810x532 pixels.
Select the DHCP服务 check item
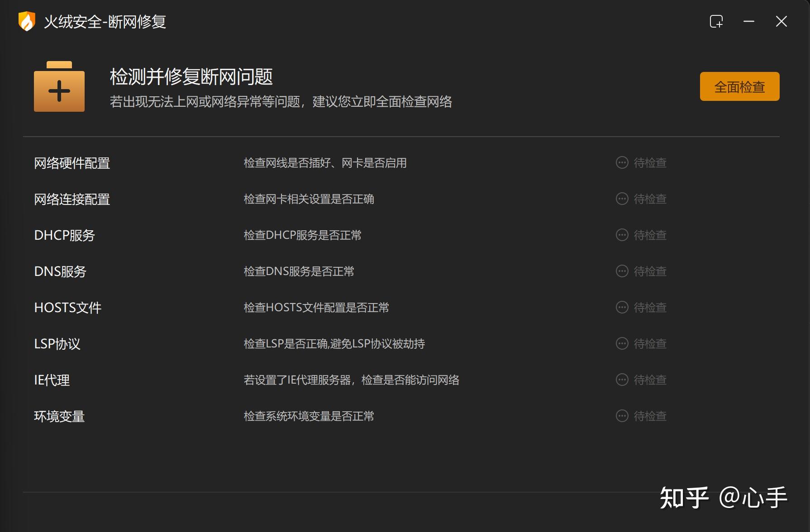[65, 235]
